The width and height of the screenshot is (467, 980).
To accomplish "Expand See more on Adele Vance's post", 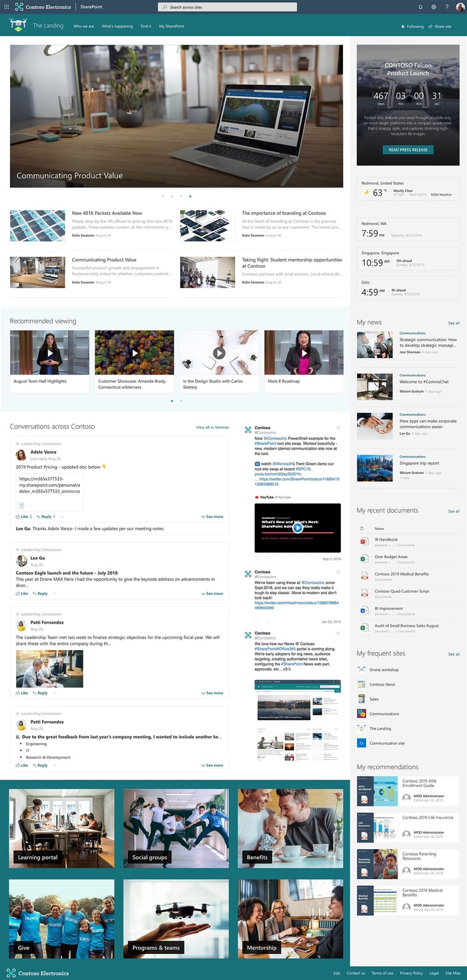I will click(212, 517).
